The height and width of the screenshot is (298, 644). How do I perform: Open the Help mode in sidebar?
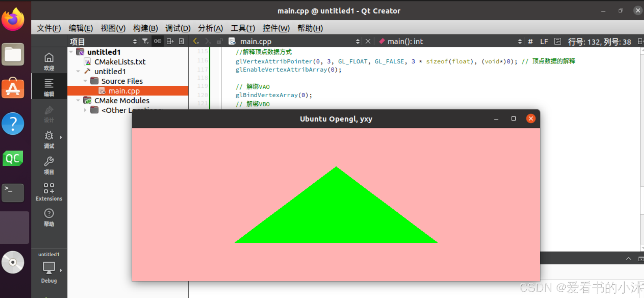coord(49,218)
